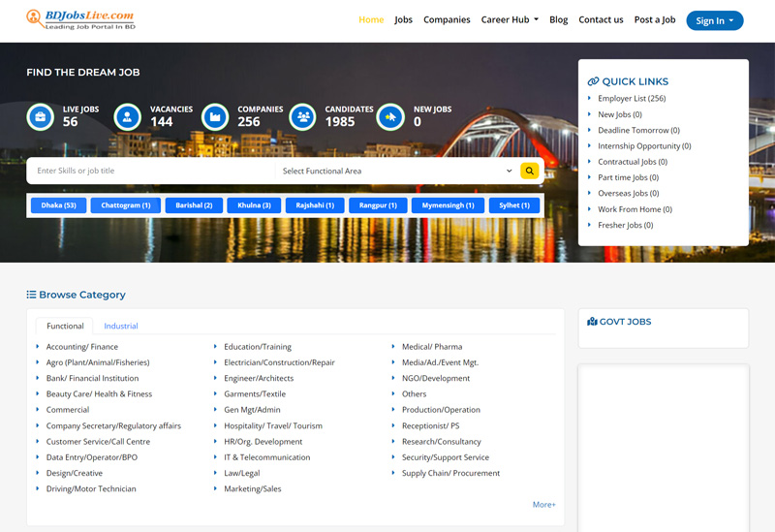
Task: Click the BDJobsLive.com logo
Action: pyautogui.click(x=80, y=19)
